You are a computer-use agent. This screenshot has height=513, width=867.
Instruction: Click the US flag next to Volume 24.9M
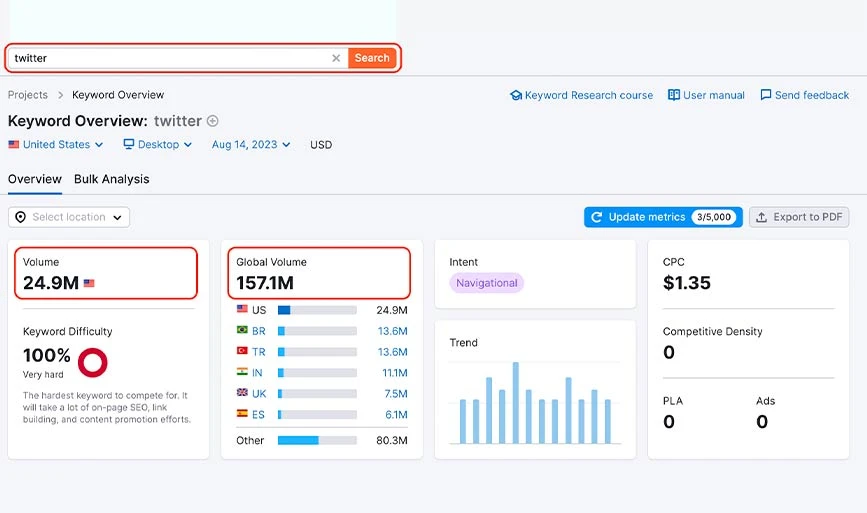(89, 283)
